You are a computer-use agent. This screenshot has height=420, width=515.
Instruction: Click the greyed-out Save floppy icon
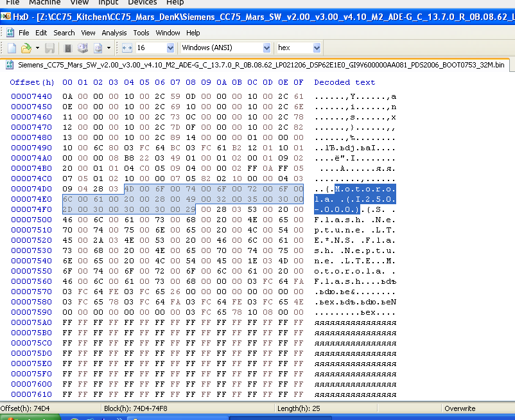[49, 48]
